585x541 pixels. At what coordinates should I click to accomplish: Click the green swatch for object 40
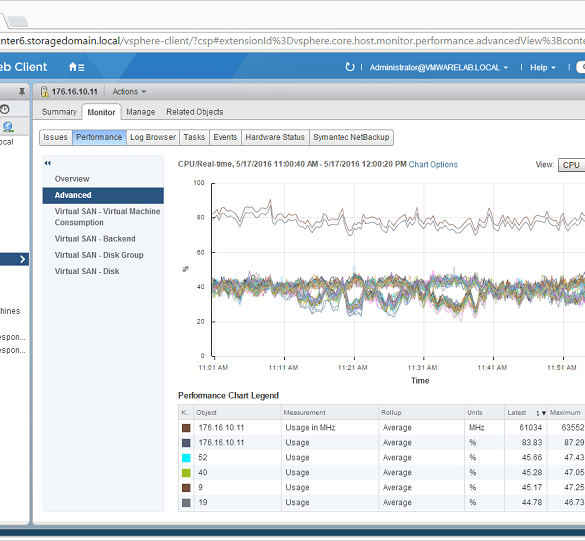[186, 473]
